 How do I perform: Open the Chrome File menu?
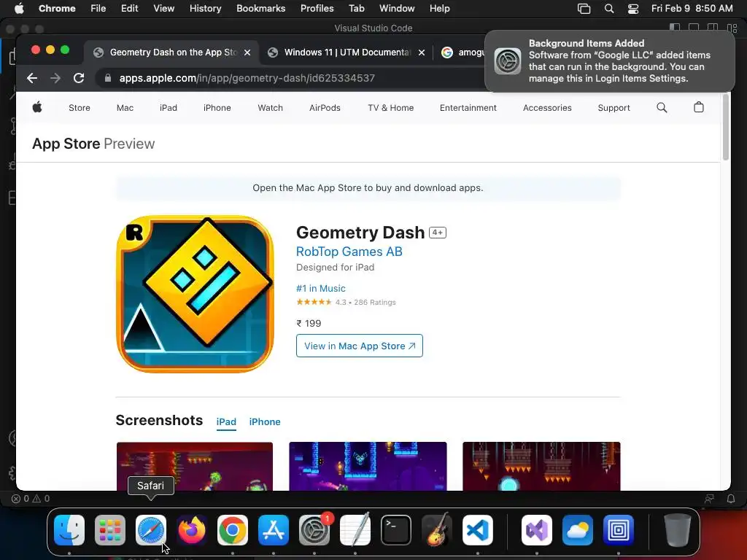point(98,8)
